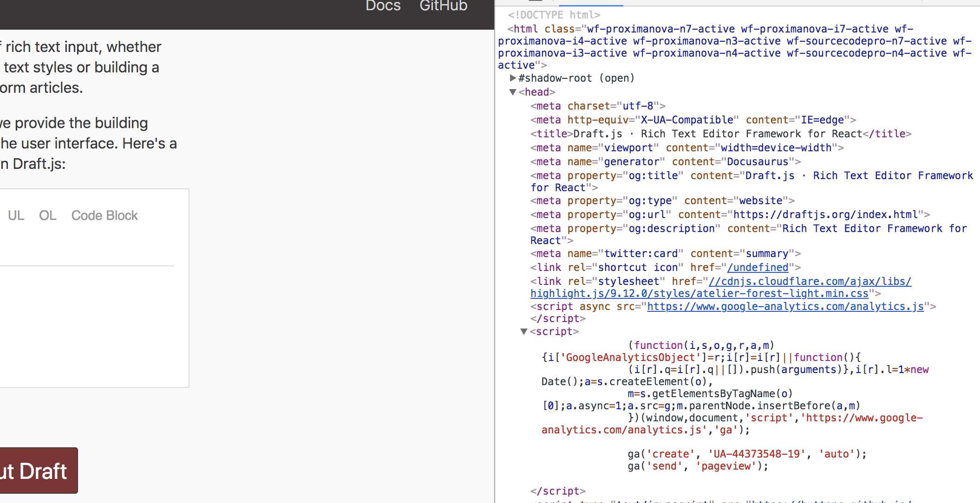Follow the /undefined shortcut icon href
Image resolution: width=980 pixels, height=503 pixels.
coord(758,267)
